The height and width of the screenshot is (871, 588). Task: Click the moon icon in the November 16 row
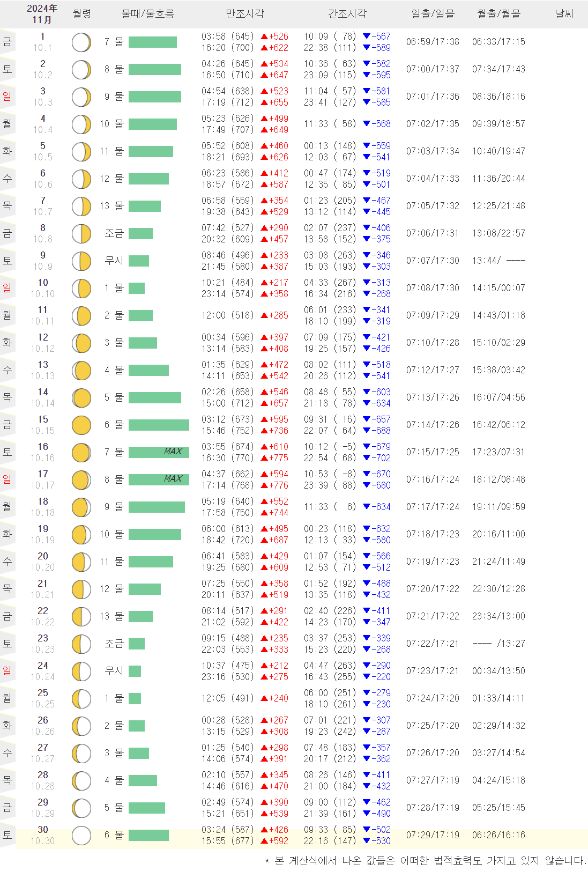coord(81,452)
